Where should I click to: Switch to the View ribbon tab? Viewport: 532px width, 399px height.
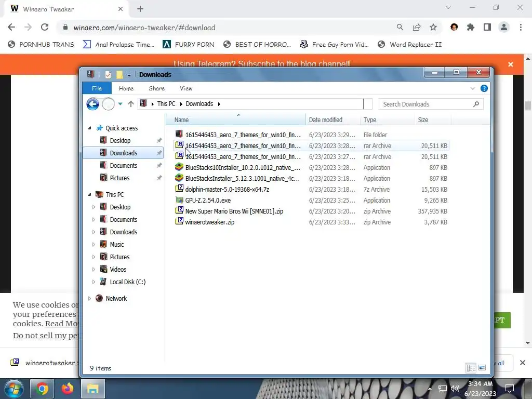(x=187, y=88)
